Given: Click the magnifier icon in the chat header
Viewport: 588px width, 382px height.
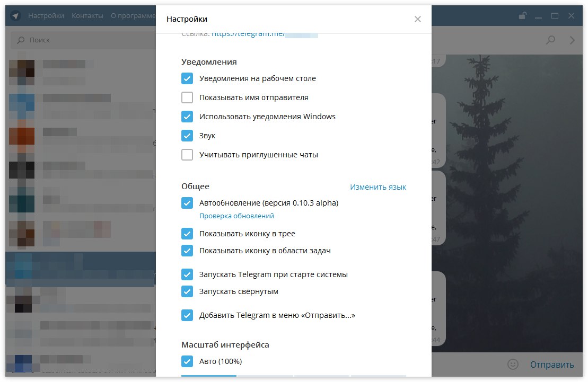Looking at the screenshot, I should (550, 40).
